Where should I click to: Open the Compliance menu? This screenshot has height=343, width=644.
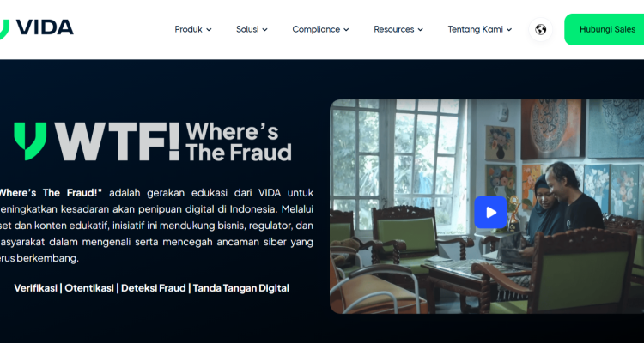coord(320,29)
